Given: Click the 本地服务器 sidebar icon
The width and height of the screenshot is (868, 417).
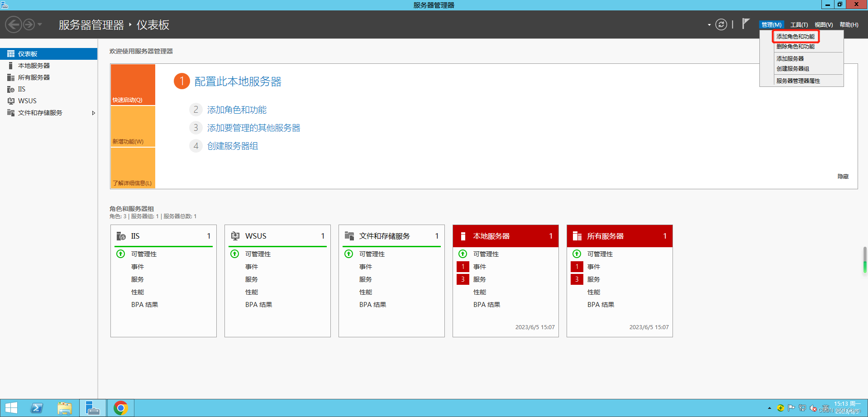Looking at the screenshot, I should 11,66.
